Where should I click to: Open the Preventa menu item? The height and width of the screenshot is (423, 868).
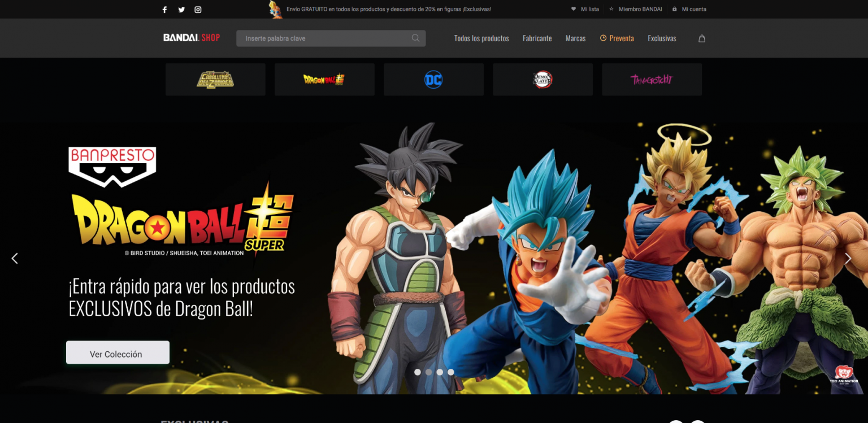tap(622, 38)
